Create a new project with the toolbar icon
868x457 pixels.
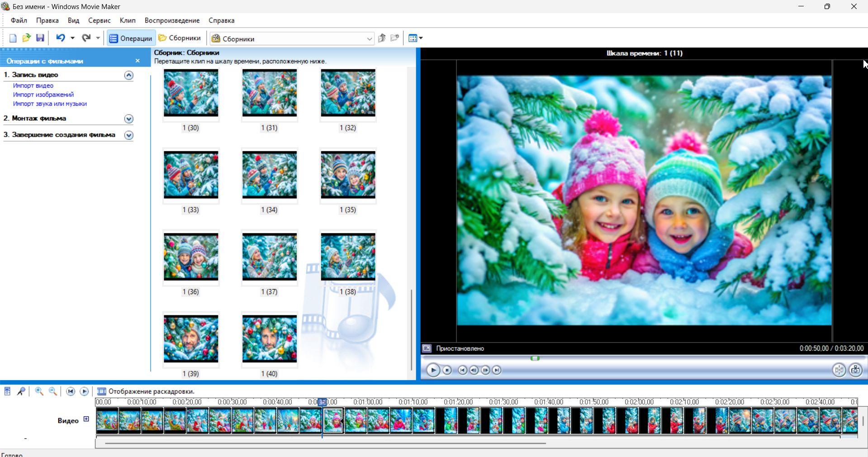coord(13,38)
